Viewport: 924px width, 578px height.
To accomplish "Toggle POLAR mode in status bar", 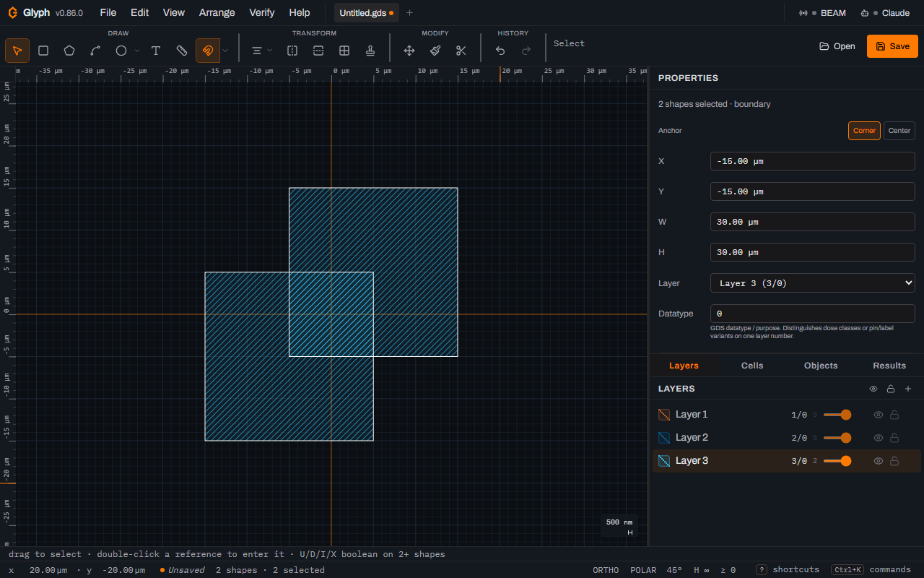I will pos(643,570).
